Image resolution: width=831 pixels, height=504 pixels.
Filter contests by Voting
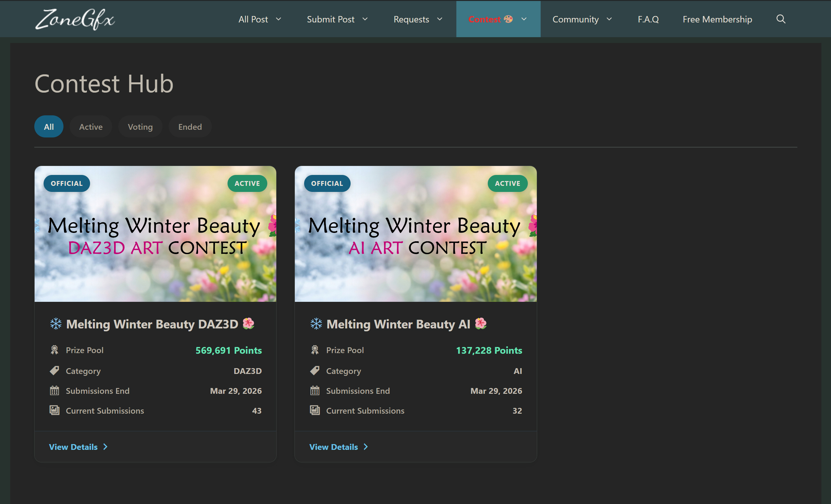tap(140, 127)
